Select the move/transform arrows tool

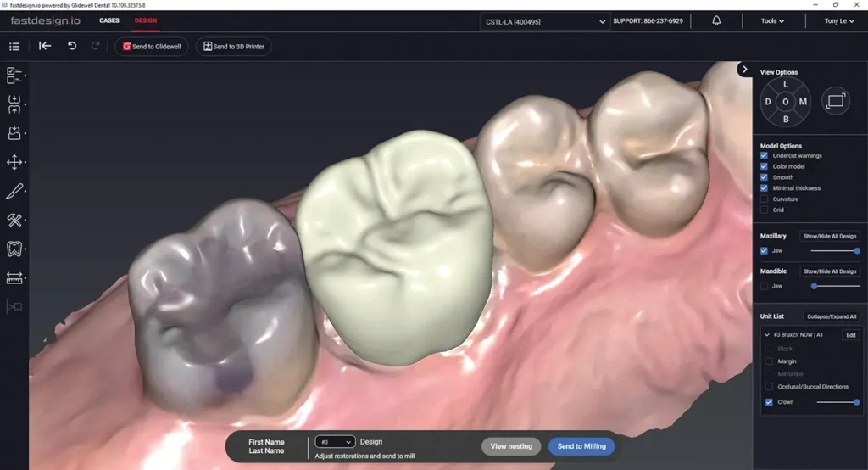14,162
